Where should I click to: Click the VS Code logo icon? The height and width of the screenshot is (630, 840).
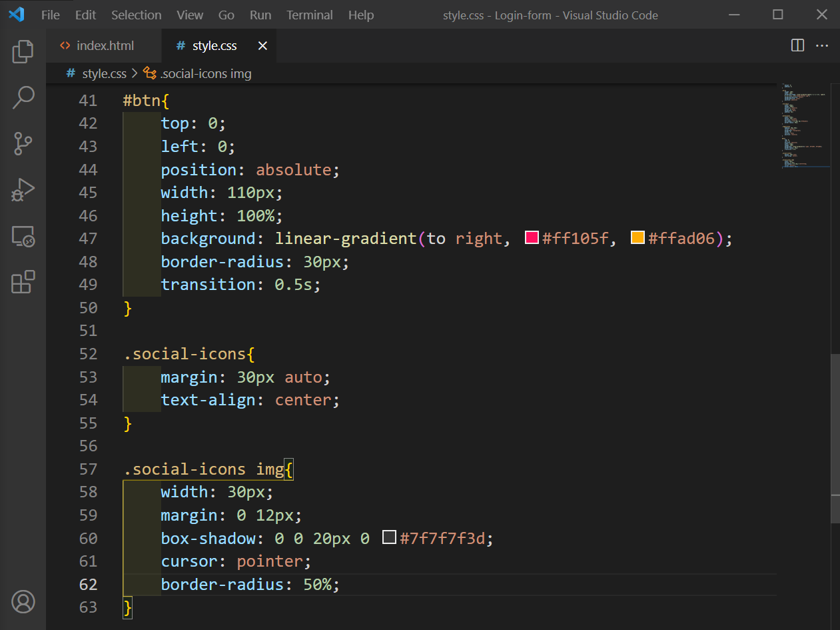(x=16, y=15)
